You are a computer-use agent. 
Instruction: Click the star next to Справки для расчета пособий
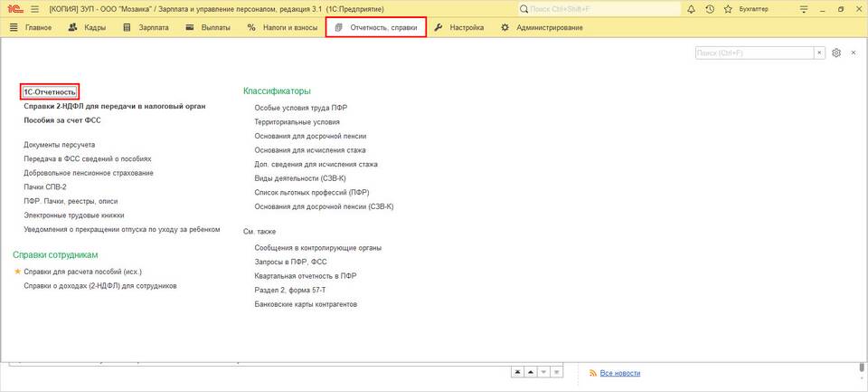click(x=17, y=272)
